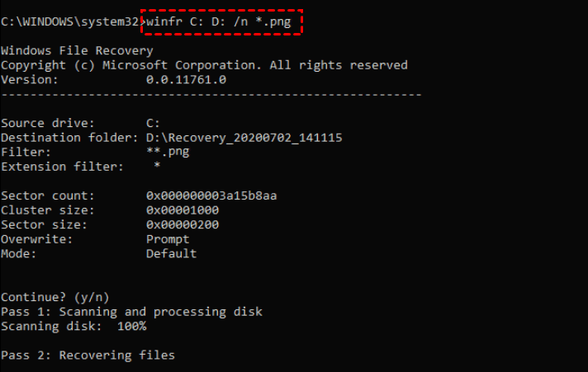Click the Source drive value C:
Screen dimensions: 588x372
153,123
